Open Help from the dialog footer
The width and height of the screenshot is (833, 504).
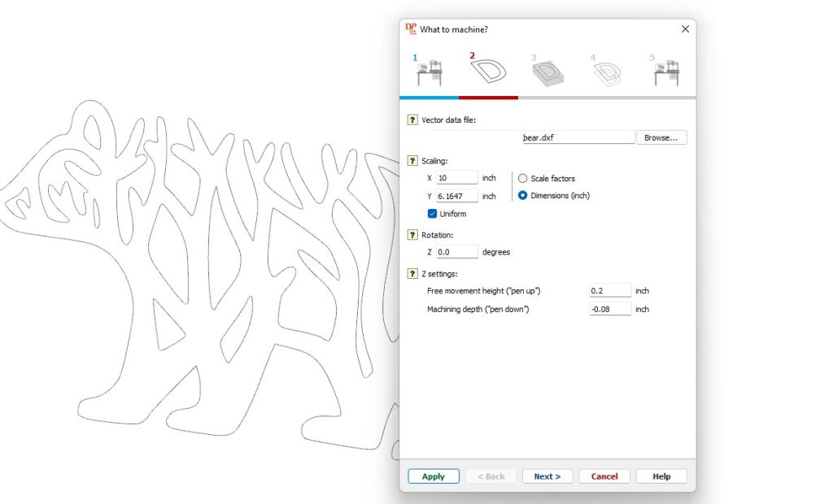[x=661, y=476]
